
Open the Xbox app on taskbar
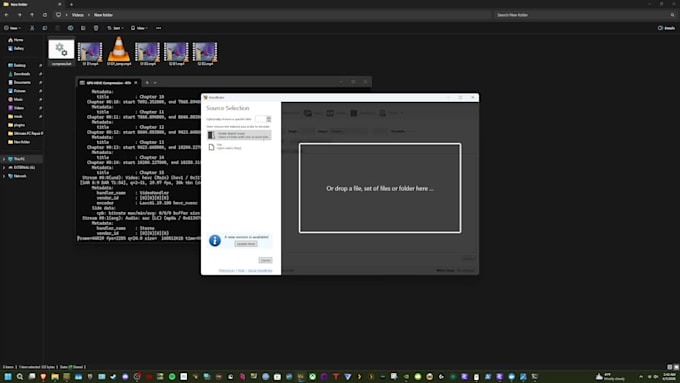click(x=312, y=376)
